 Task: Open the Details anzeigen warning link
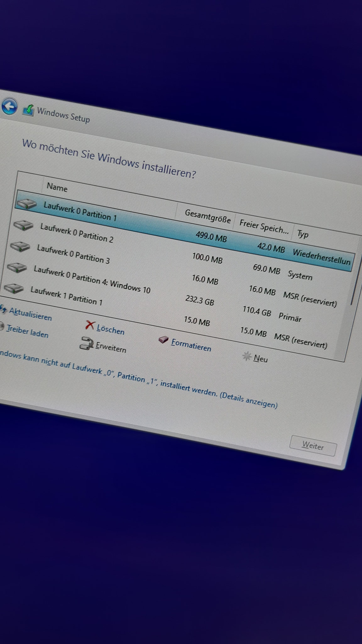point(249,399)
